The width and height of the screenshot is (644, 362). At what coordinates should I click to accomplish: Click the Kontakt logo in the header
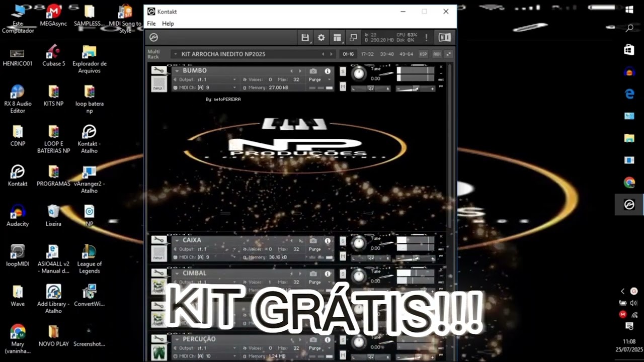click(154, 38)
